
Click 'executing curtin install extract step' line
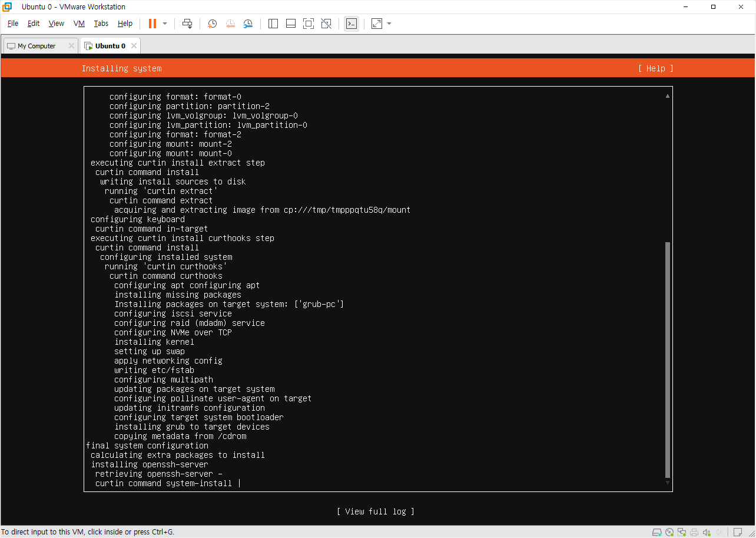pos(178,163)
